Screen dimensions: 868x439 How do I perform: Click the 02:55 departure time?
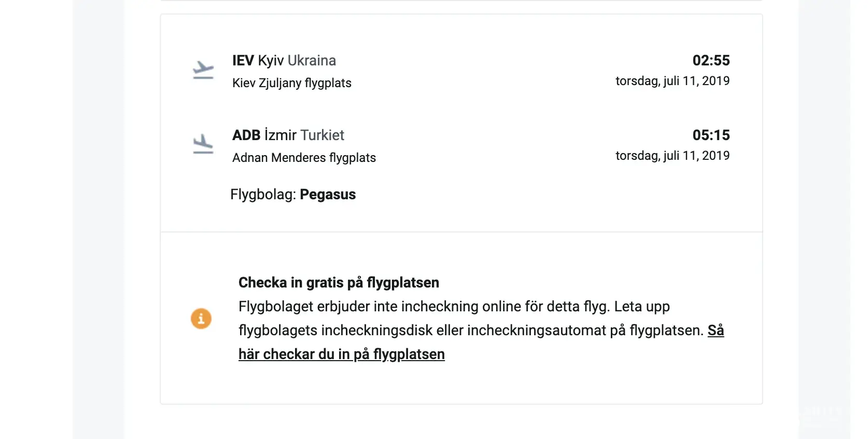[711, 61]
